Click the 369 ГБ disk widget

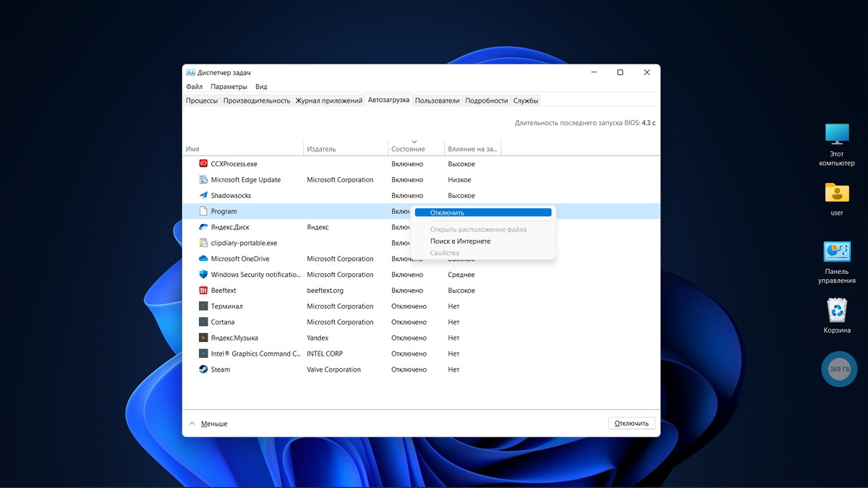click(839, 369)
